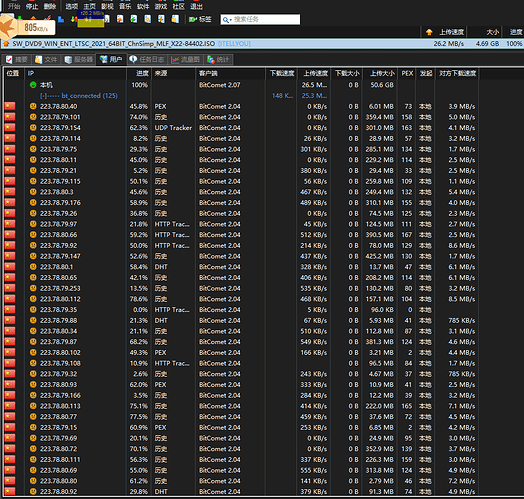Open the 影视 (Movies) toolbar section

pyautogui.click(x=107, y=6)
